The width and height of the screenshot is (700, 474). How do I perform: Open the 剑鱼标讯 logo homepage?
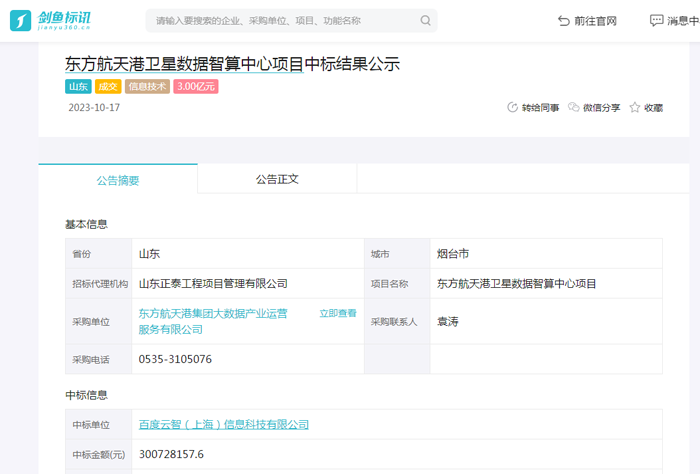pyautogui.click(x=50, y=21)
